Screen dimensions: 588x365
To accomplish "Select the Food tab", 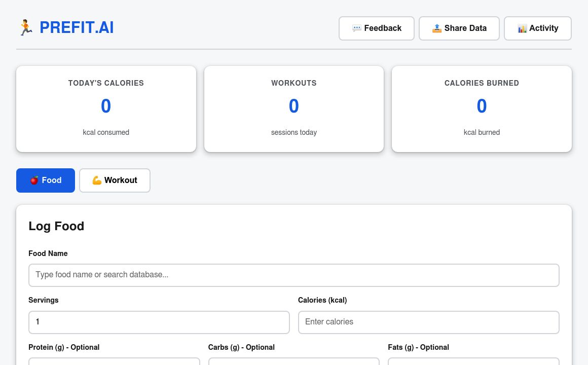I will [46, 180].
